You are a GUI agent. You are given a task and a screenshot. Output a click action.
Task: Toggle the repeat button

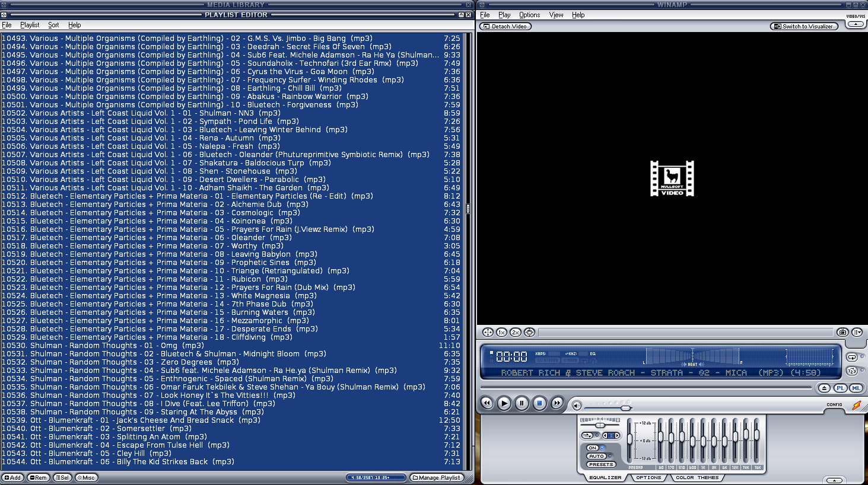(852, 357)
